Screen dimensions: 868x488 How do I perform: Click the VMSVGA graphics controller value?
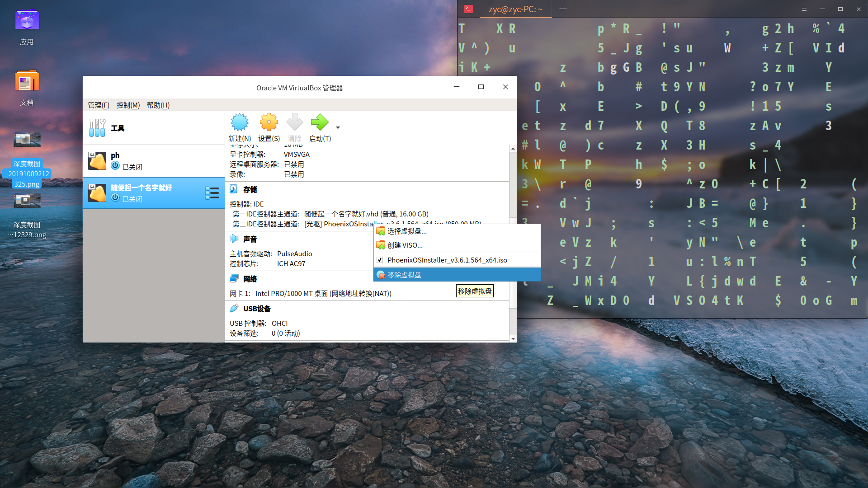[297, 154]
